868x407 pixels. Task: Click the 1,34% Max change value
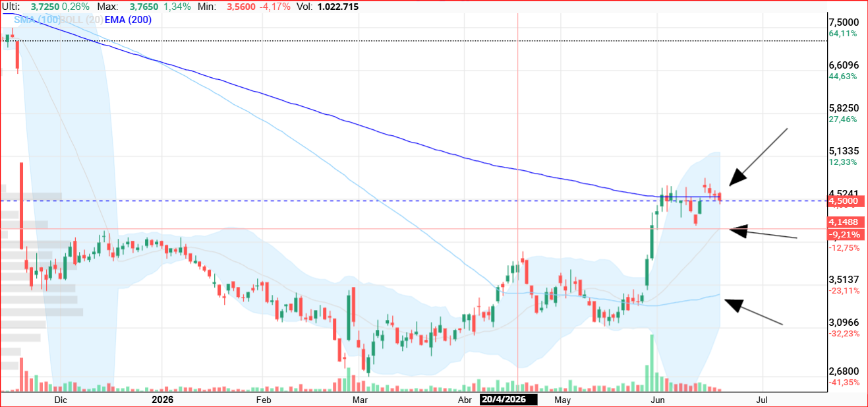pyautogui.click(x=177, y=7)
